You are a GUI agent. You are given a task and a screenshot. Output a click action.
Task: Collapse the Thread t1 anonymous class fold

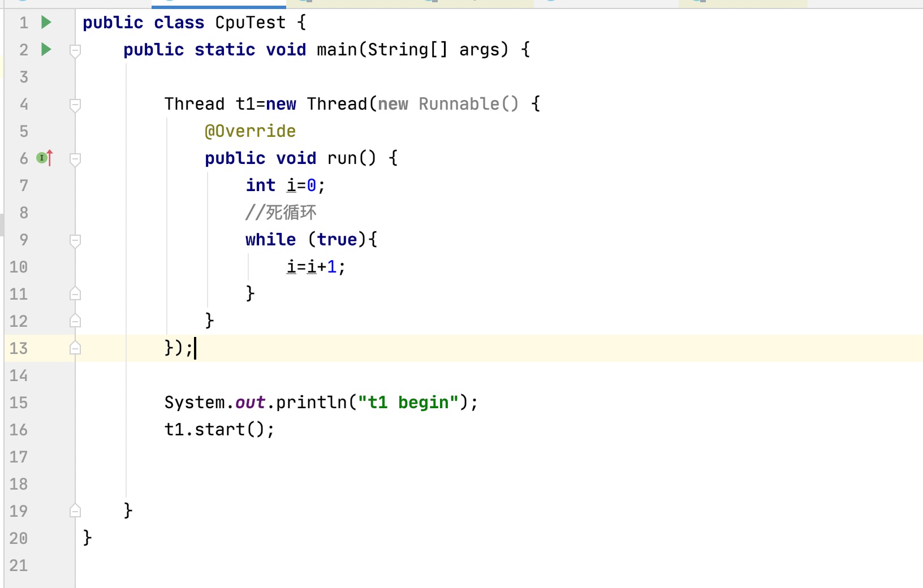(x=75, y=105)
